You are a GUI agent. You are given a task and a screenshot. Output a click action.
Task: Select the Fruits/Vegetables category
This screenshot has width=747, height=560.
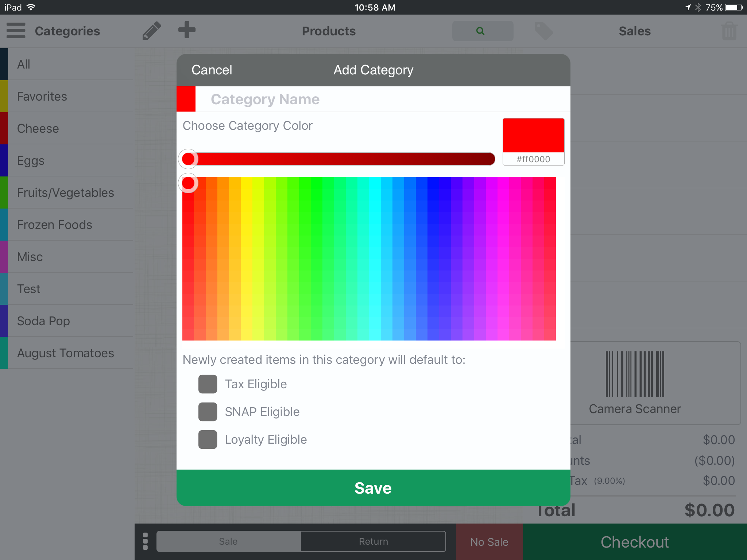tap(67, 192)
